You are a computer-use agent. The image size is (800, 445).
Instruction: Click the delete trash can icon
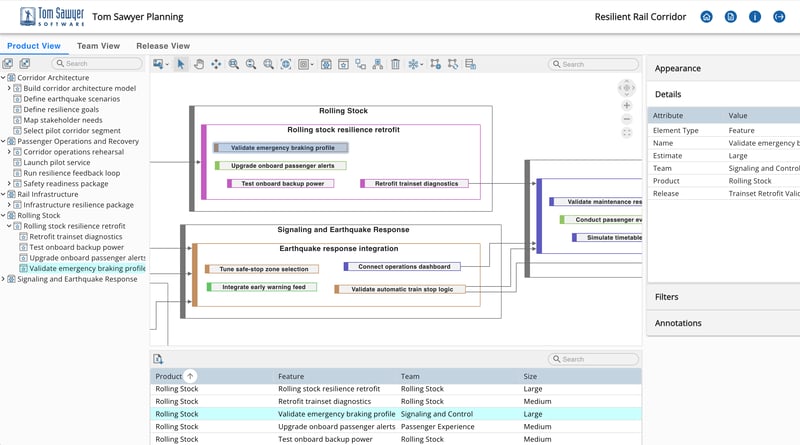tap(395, 64)
